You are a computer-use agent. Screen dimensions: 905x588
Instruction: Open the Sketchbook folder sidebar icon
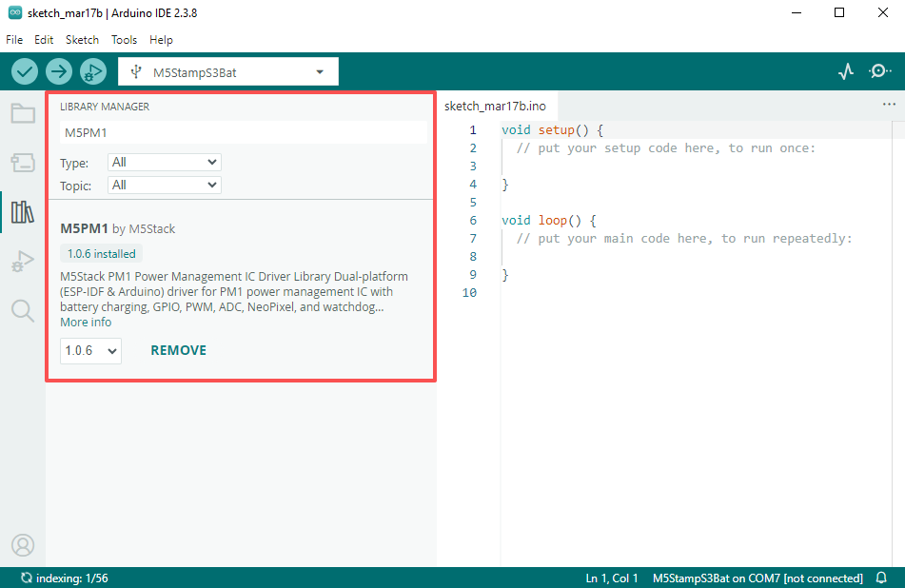[23, 113]
